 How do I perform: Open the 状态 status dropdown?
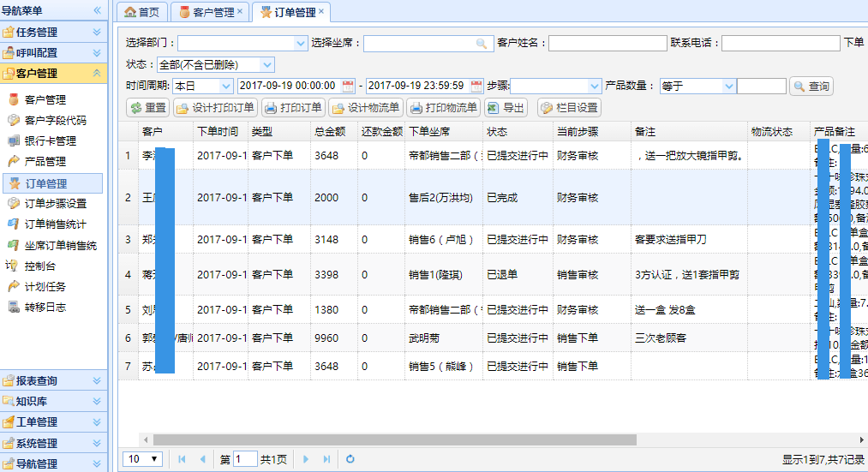[x=267, y=65]
